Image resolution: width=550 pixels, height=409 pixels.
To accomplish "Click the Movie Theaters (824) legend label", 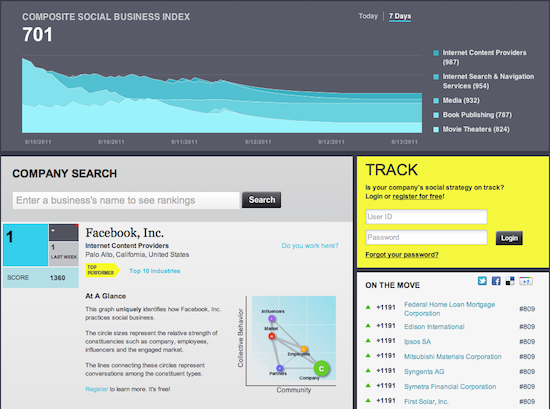I will coord(476,129).
